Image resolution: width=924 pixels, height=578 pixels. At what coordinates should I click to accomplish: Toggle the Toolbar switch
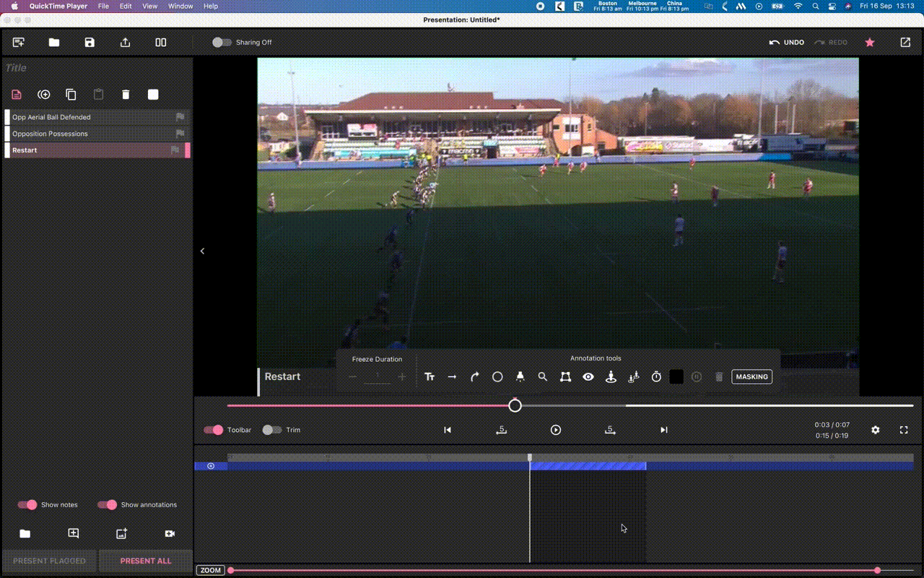click(x=213, y=430)
